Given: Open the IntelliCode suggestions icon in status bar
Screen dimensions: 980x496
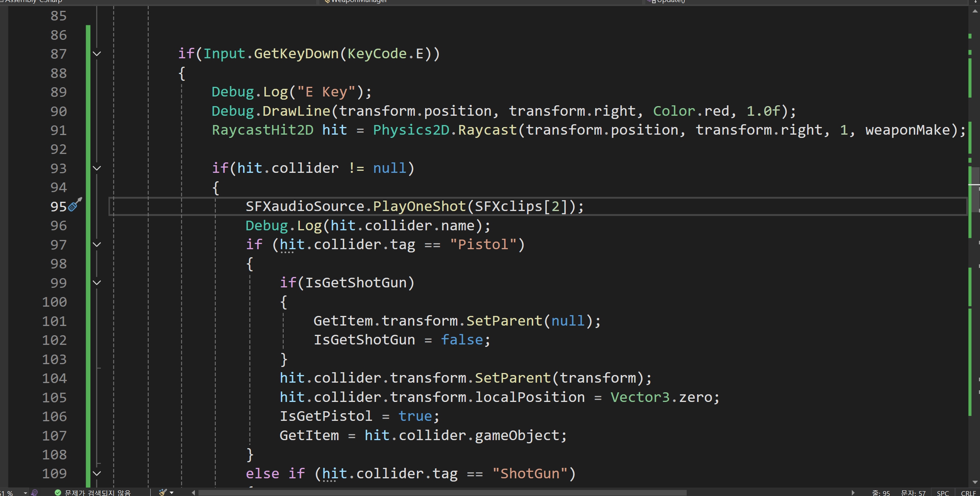Looking at the screenshot, I should point(35,492).
